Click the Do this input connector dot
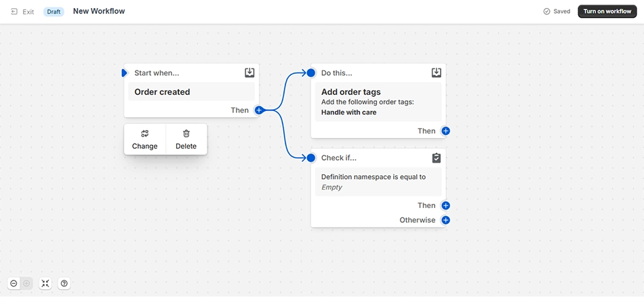The height and width of the screenshot is (298, 644). (311, 73)
